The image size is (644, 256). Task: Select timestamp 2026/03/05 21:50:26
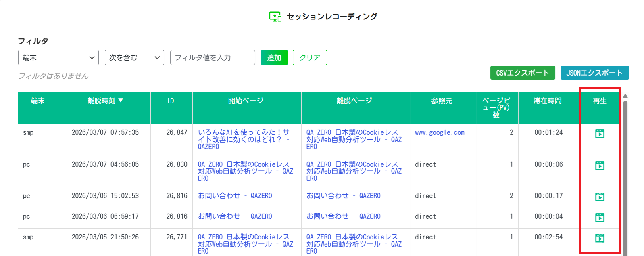105,237
